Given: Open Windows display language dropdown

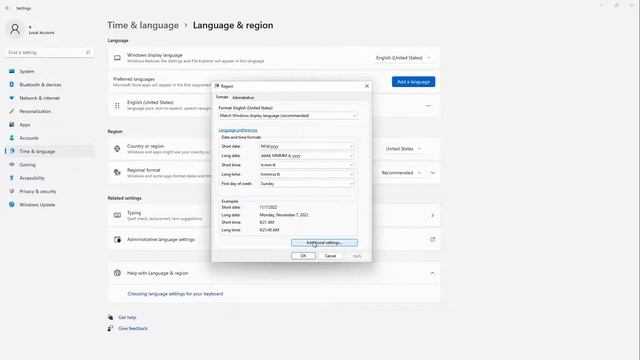Looking at the screenshot, I should (403, 58).
